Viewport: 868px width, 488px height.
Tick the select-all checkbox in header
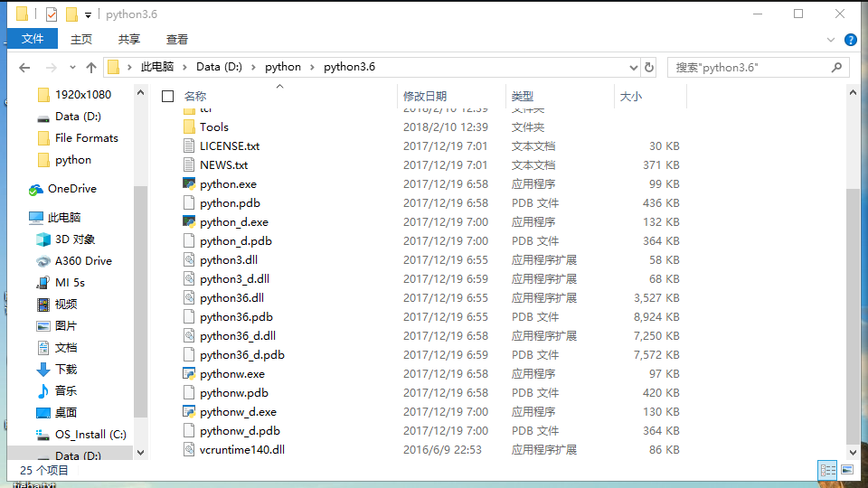168,97
